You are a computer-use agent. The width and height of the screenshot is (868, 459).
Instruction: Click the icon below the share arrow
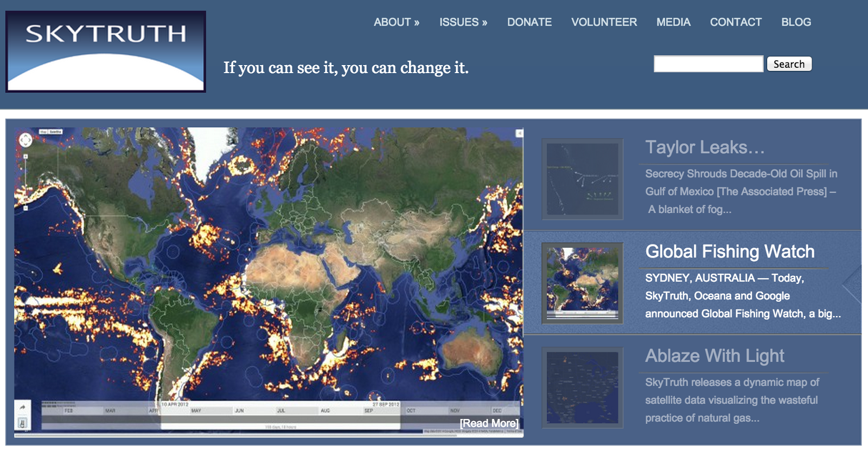tap(22, 423)
